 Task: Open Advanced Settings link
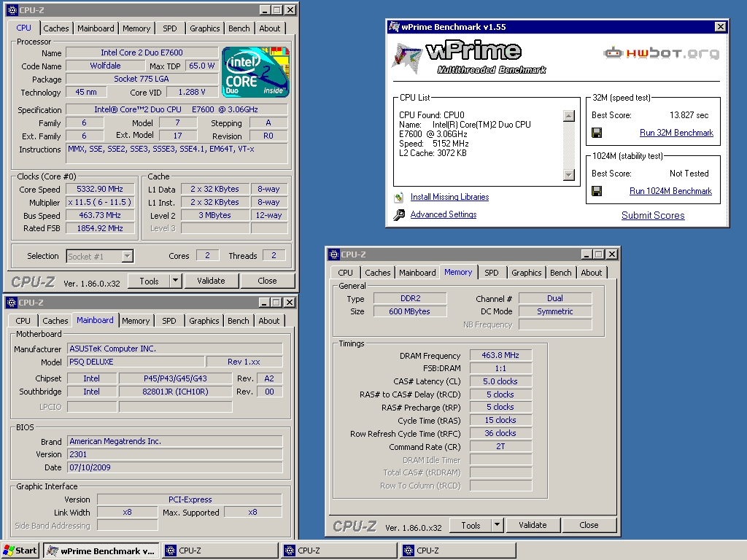[x=443, y=215]
